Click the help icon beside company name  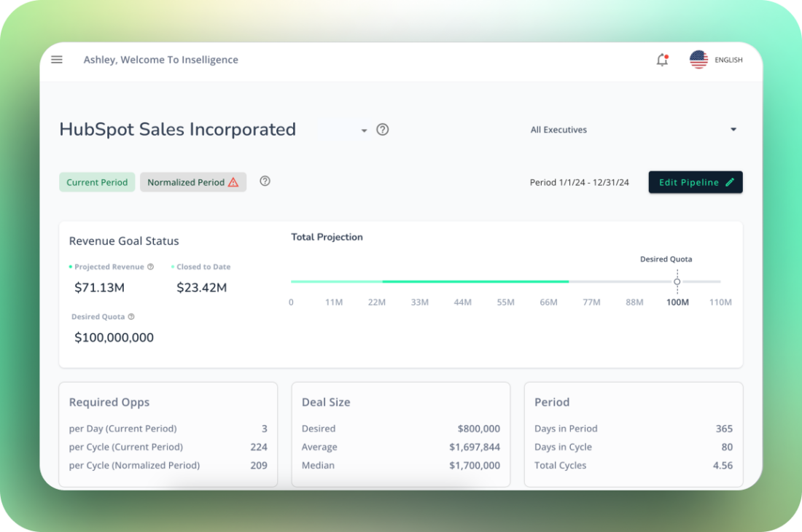(x=382, y=129)
